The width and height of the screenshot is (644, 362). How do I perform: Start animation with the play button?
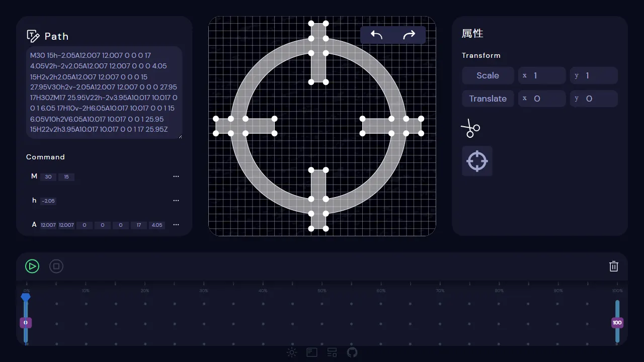[x=32, y=266]
